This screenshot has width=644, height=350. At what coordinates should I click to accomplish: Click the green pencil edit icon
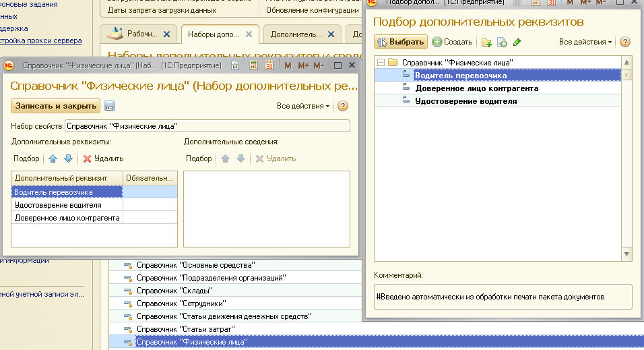517,42
